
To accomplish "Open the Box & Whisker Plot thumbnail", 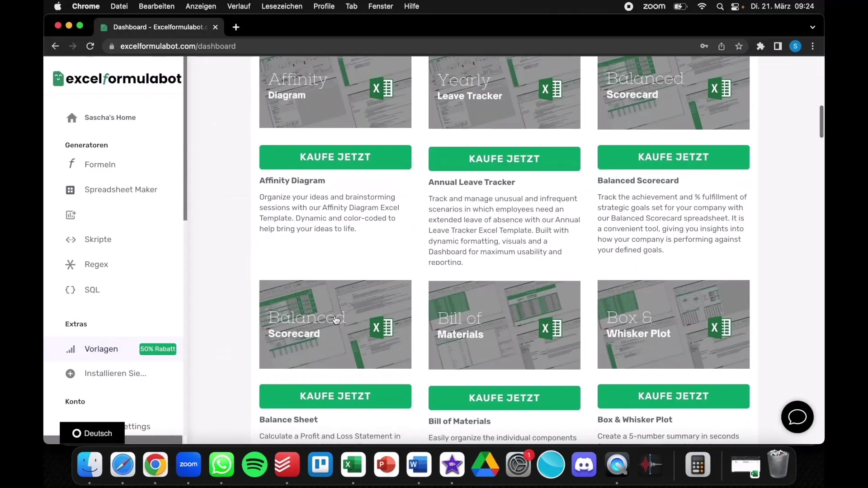I will [x=673, y=324].
